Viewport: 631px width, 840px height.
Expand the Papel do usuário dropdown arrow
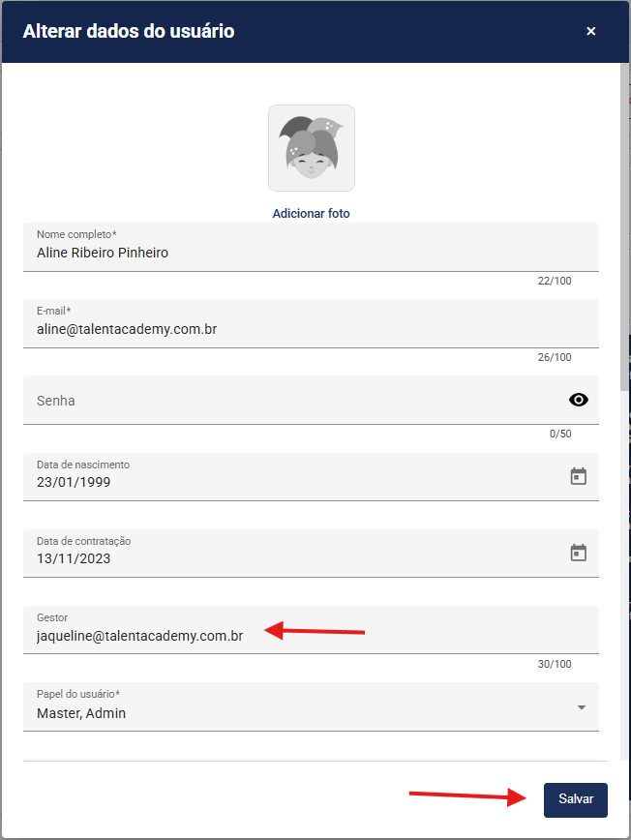[582, 707]
